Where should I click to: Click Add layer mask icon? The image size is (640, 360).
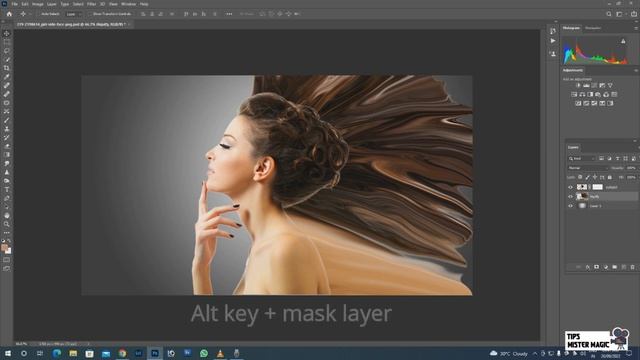pyautogui.click(x=596, y=267)
